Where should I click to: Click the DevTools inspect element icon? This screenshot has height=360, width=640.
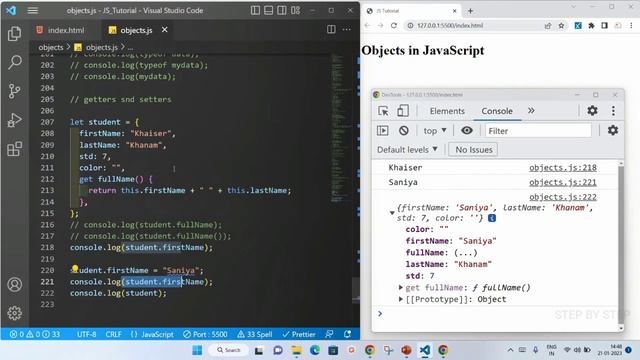[383, 111]
